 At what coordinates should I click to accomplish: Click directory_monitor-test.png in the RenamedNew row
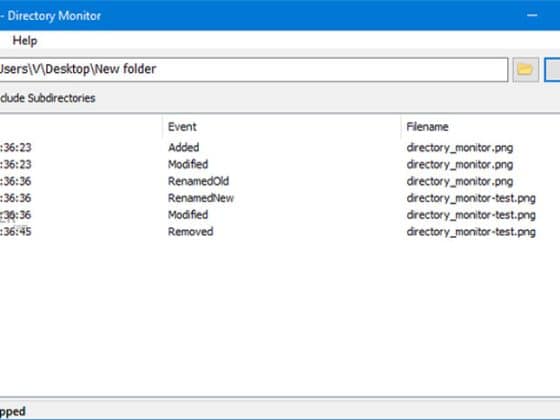(471, 198)
